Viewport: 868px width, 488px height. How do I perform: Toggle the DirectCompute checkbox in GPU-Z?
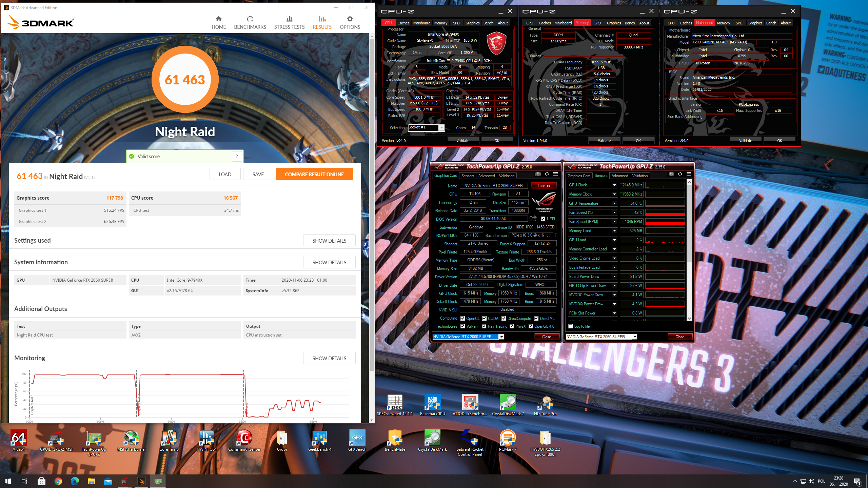pyautogui.click(x=504, y=319)
